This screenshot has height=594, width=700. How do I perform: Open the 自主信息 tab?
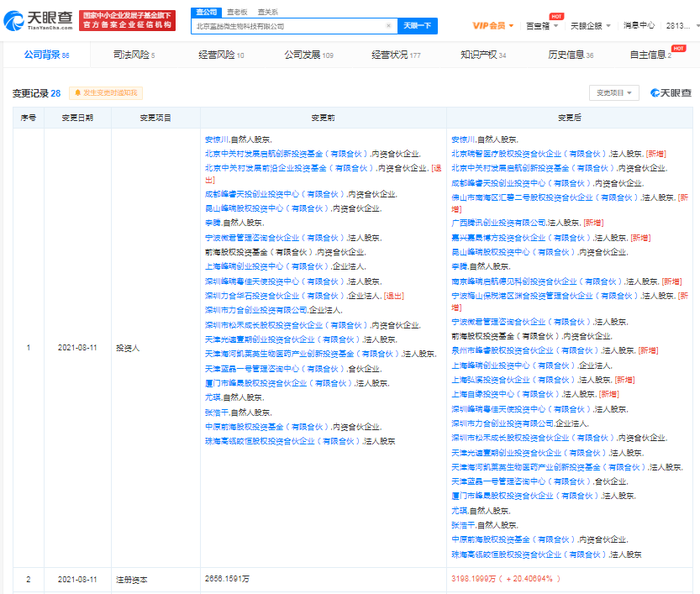[x=650, y=55]
